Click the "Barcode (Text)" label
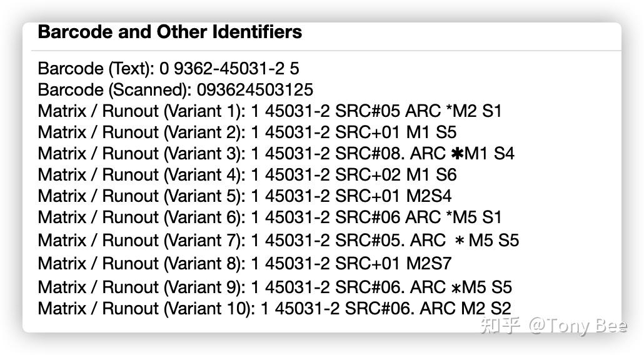Screen dimensions: 644x355 coord(96,68)
